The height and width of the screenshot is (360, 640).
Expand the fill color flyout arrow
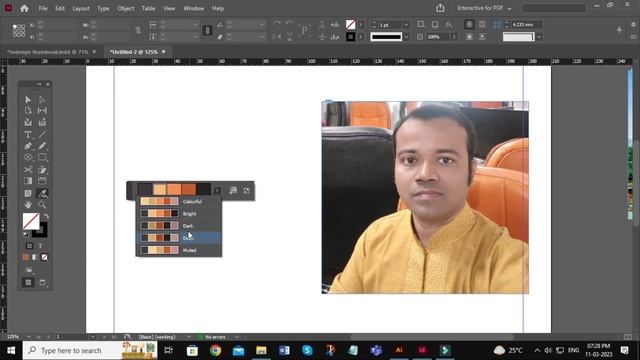coord(360,25)
